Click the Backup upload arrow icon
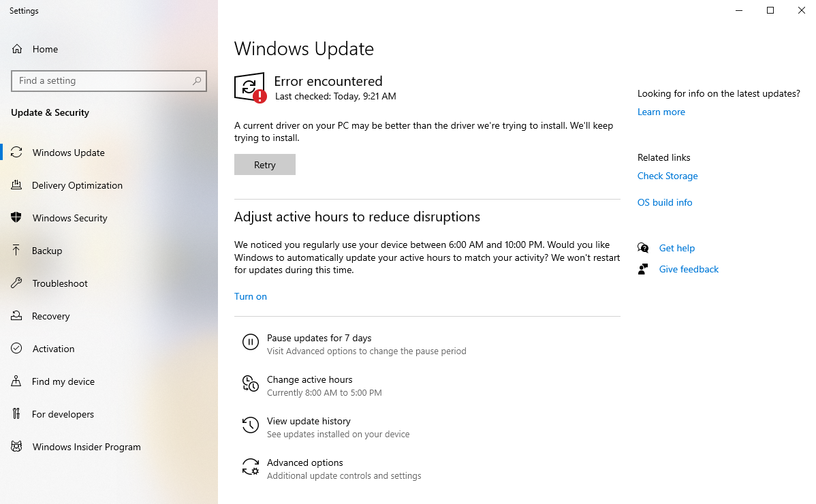The height and width of the screenshot is (504, 816). tap(16, 250)
